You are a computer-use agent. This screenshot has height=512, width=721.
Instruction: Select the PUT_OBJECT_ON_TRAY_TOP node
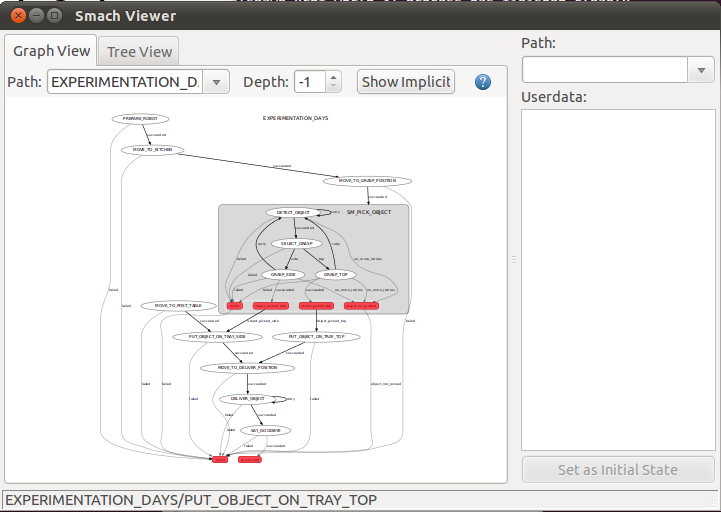coord(316,337)
